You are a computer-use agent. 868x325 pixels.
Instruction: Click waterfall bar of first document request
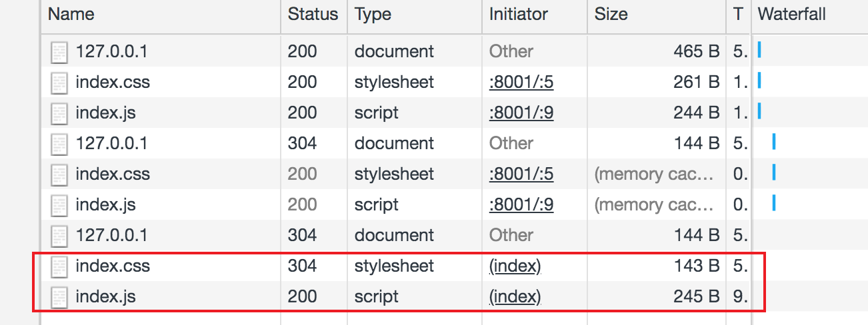pyautogui.click(x=760, y=51)
